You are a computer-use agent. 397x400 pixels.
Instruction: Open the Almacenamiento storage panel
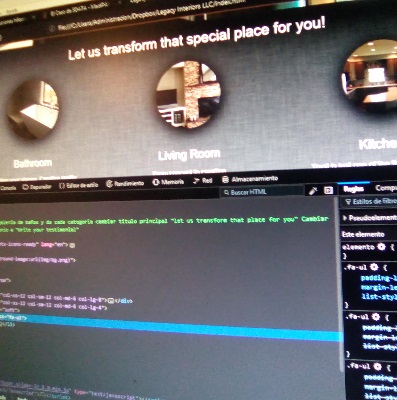250,179
